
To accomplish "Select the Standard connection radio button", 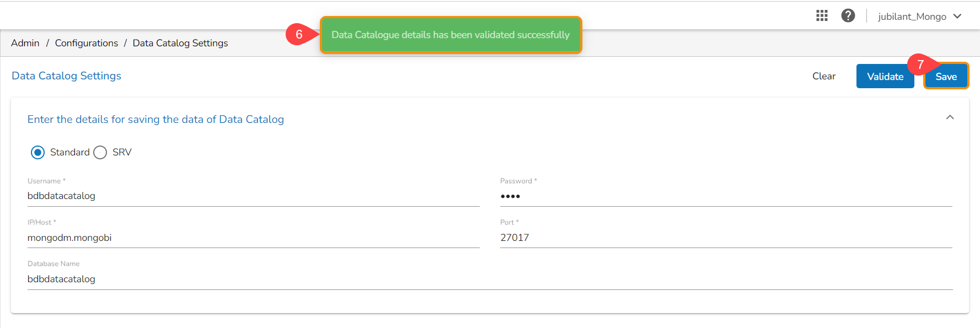I will (x=38, y=152).
